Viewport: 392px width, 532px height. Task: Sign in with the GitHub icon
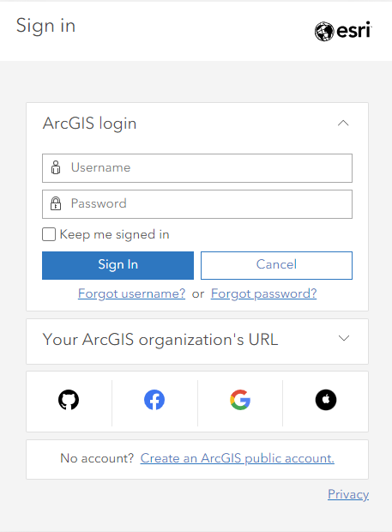(69, 400)
